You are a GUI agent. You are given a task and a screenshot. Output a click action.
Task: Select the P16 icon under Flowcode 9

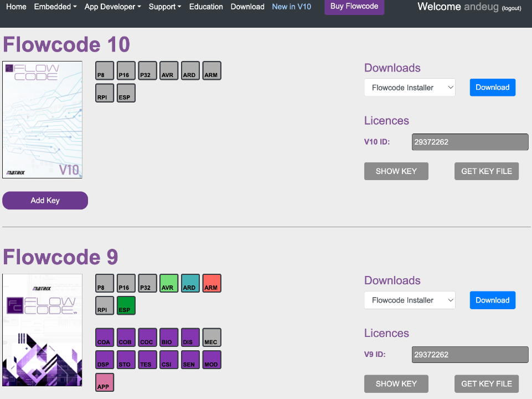coord(126,283)
